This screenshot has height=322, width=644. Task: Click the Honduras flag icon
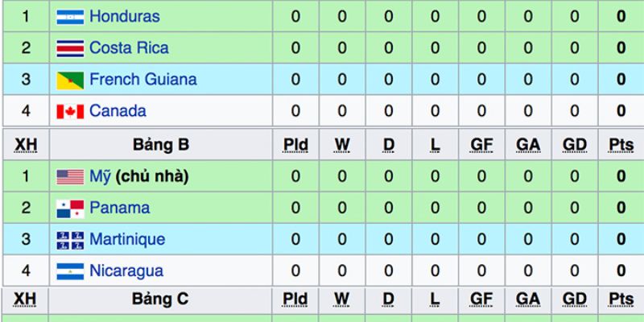point(70,17)
